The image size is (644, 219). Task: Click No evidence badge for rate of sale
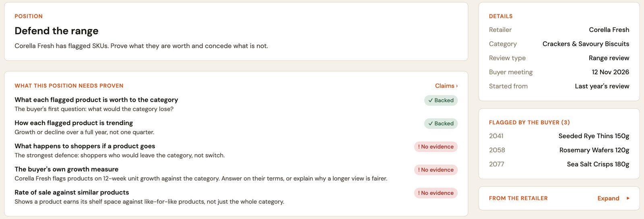(436, 193)
